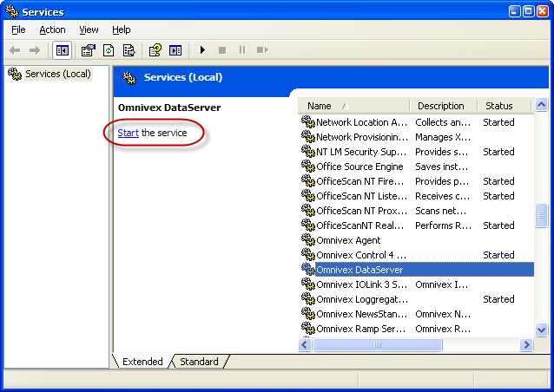This screenshot has width=554, height=392.
Task: Open the Action menu
Action: coord(52,30)
